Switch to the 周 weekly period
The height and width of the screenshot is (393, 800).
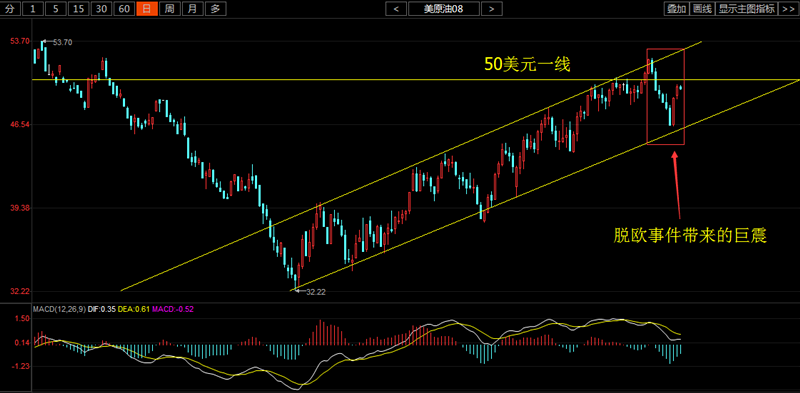[x=170, y=8]
